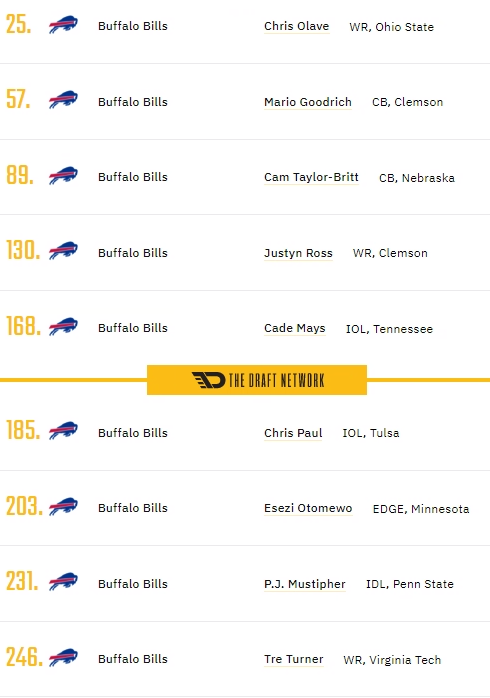This screenshot has width=490, height=698.
Task: Click The Draft Network banner logo
Action: (257, 380)
